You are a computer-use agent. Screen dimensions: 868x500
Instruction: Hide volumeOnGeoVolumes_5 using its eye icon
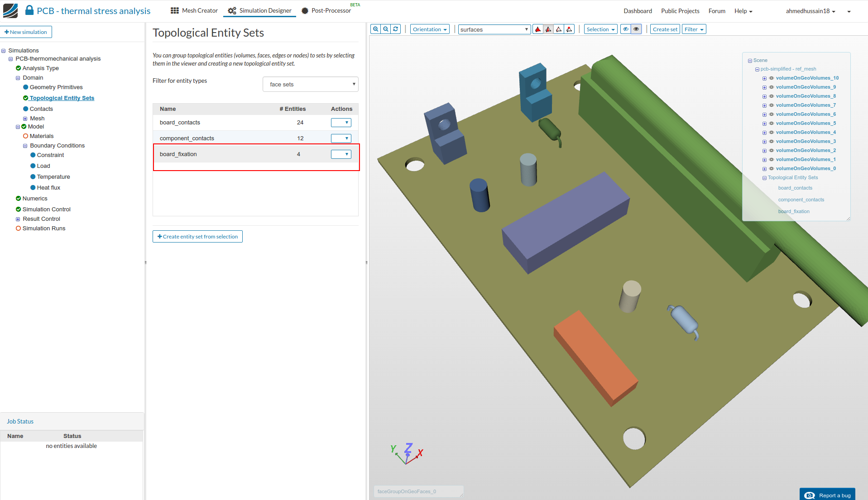click(772, 124)
